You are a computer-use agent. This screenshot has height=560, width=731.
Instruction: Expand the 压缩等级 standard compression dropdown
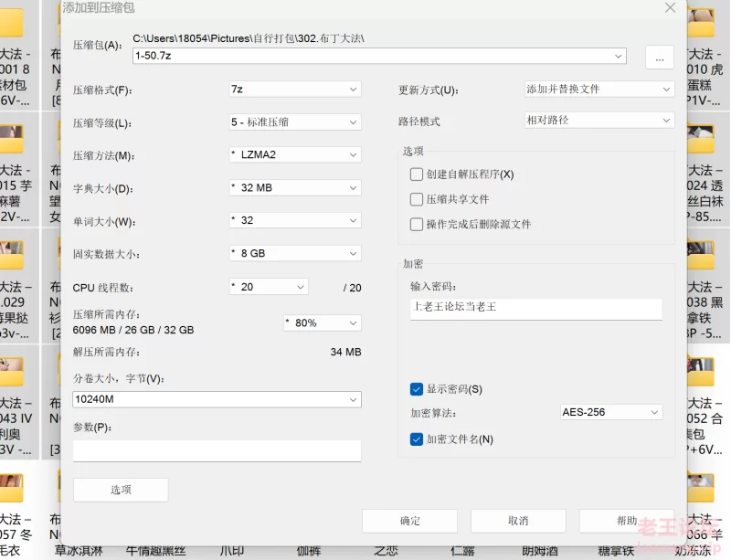click(x=295, y=122)
